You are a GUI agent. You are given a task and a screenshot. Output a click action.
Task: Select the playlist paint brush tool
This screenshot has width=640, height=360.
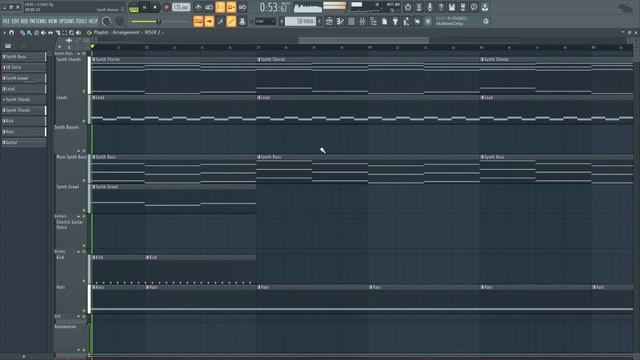click(x=29, y=33)
